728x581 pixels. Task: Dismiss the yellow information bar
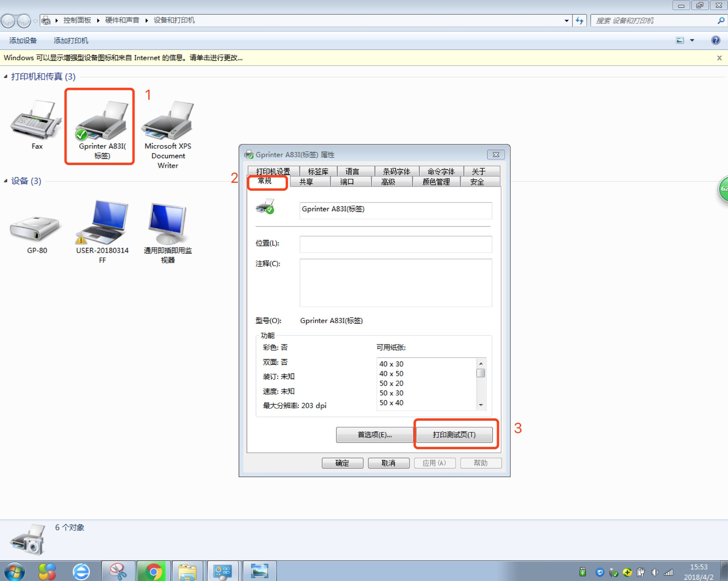tap(719, 58)
